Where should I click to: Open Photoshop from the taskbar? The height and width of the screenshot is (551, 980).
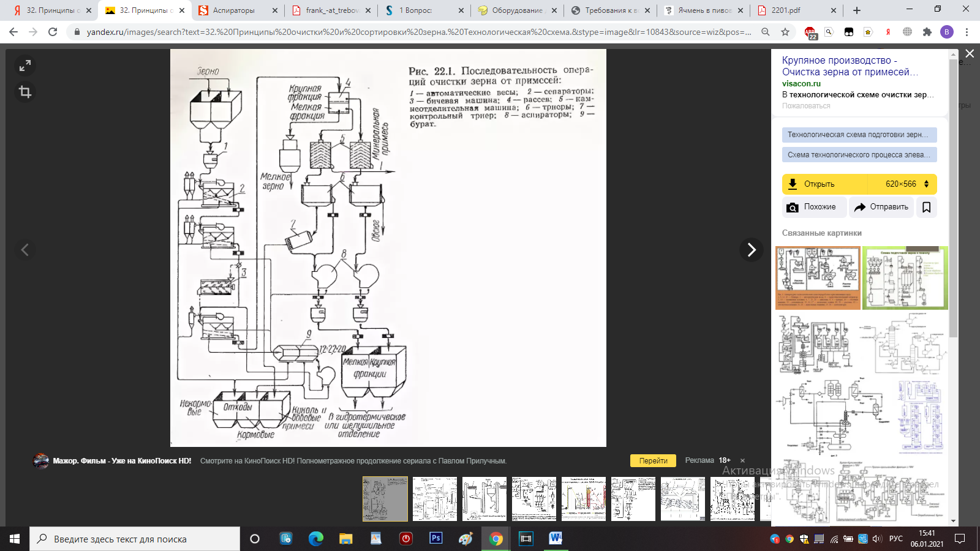pos(435,538)
